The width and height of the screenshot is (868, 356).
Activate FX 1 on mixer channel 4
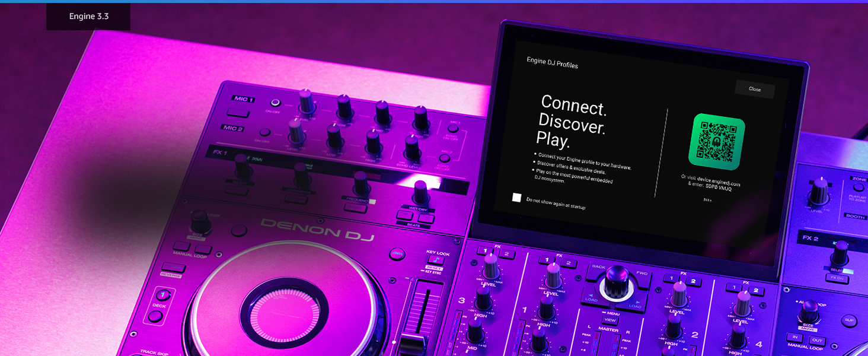(x=735, y=288)
